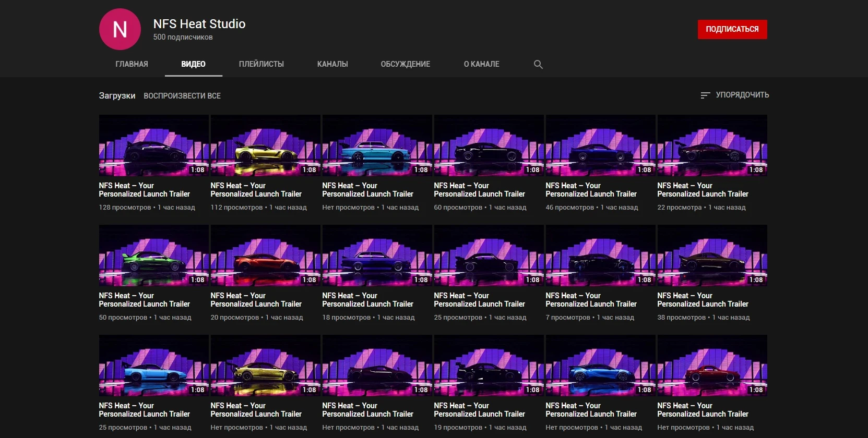
Task: Click the NFS Heat Studio channel name
Action: 199,24
